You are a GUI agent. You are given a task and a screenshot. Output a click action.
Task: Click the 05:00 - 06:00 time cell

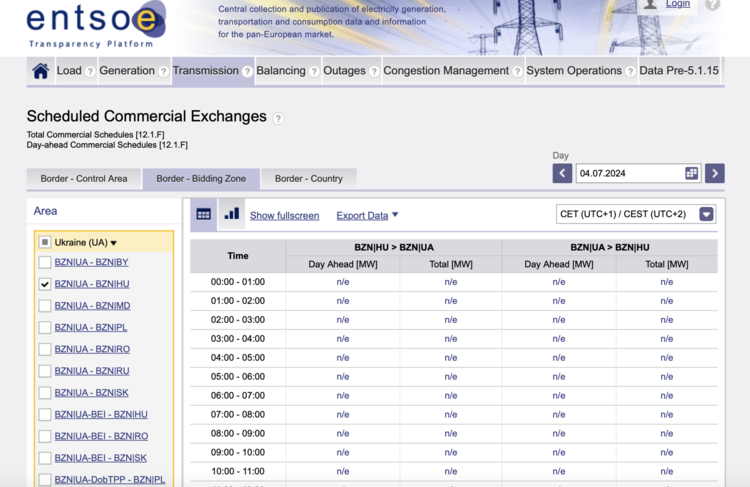[238, 377]
